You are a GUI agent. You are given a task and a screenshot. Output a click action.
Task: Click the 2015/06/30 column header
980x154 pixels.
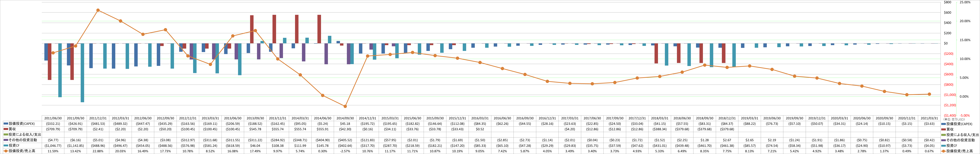coord(412,118)
